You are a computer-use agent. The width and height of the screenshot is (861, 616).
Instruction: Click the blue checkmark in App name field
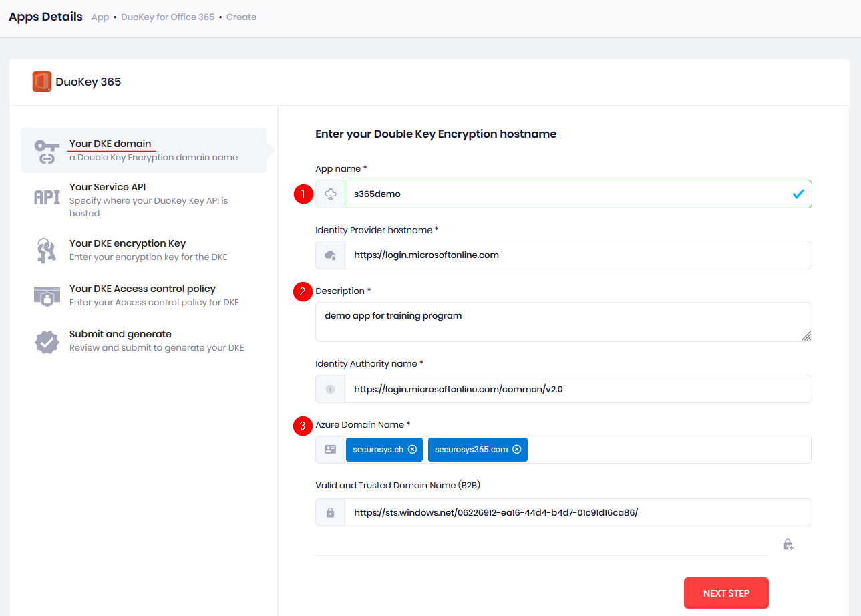click(x=798, y=194)
